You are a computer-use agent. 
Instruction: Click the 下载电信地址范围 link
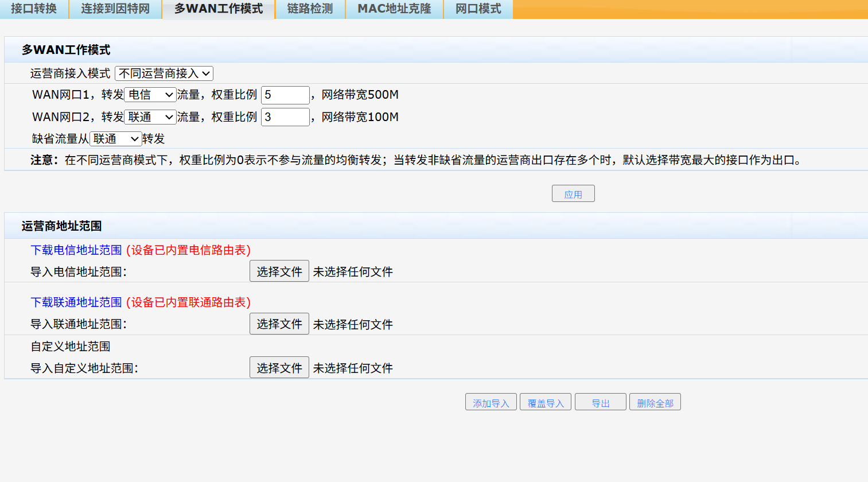(76, 250)
